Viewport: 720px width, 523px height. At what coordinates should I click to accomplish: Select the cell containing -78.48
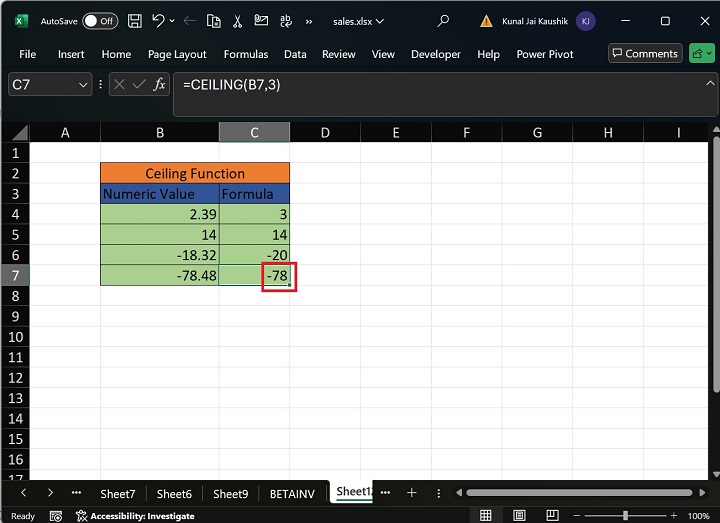click(160, 276)
